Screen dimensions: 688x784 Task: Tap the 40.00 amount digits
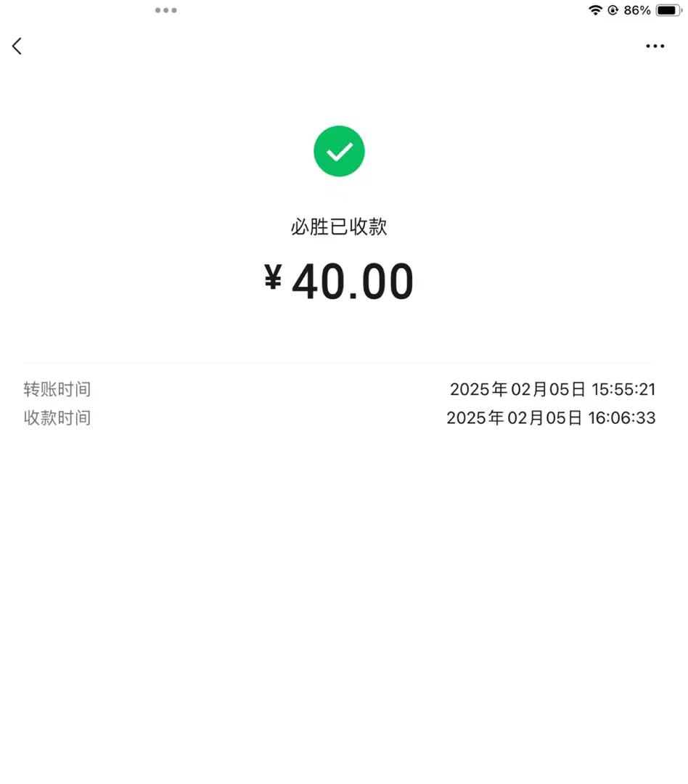click(353, 282)
